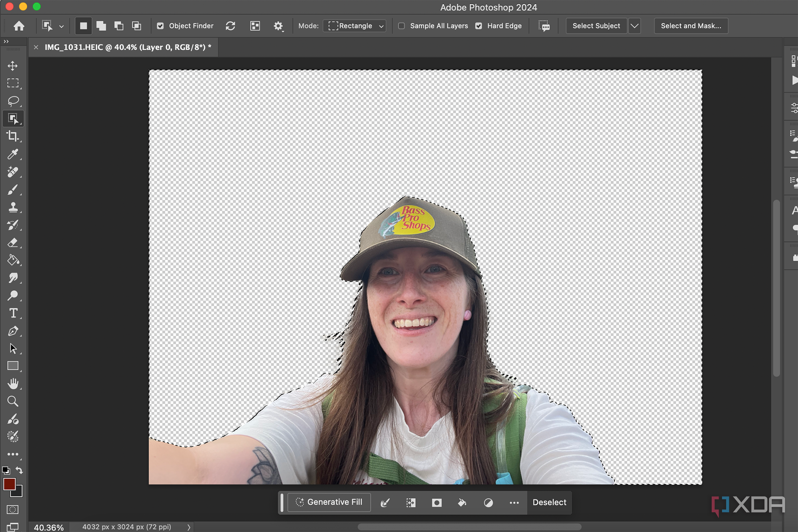Select the History Brush tool
798x532 pixels.
pos(13,225)
